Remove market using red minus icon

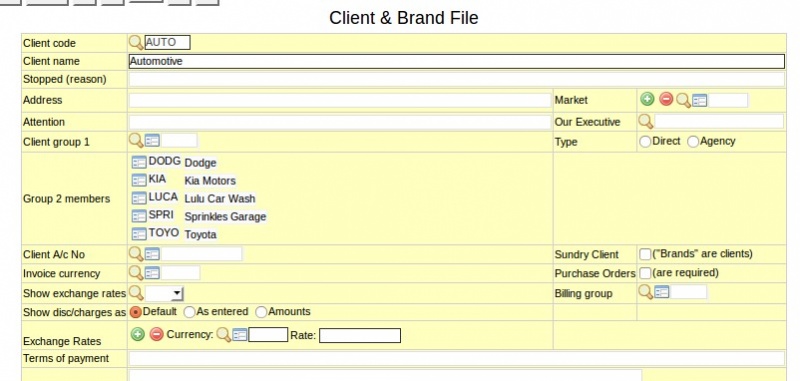click(666, 99)
